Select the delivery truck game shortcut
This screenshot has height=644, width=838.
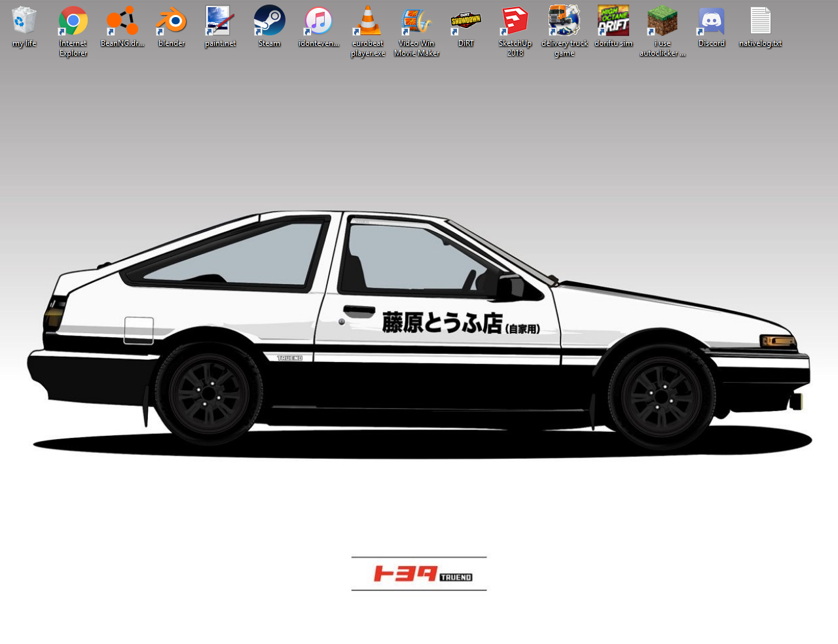coord(564,21)
